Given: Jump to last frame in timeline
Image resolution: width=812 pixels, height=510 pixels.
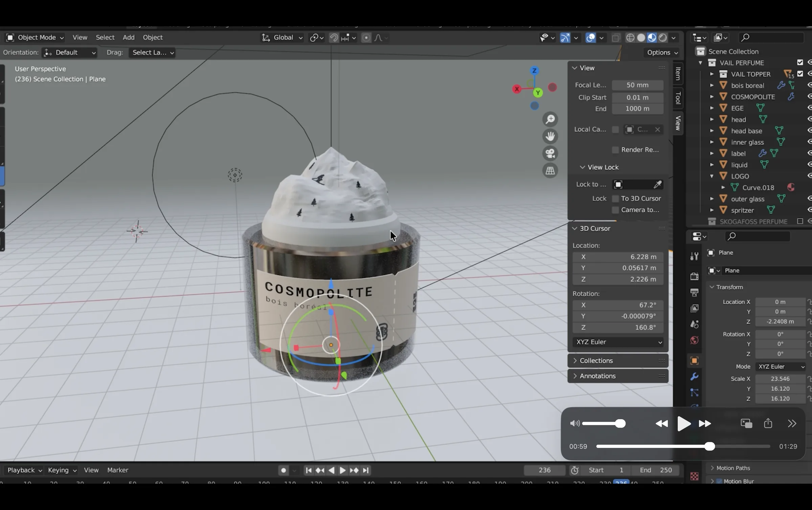Looking at the screenshot, I should coord(366,470).
